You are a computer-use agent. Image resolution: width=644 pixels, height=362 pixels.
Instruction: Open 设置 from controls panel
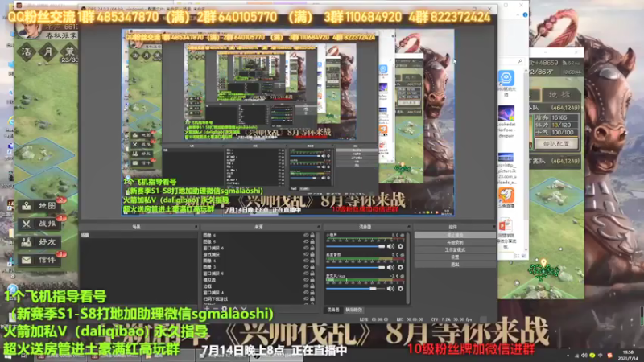[x=455, y=257]
